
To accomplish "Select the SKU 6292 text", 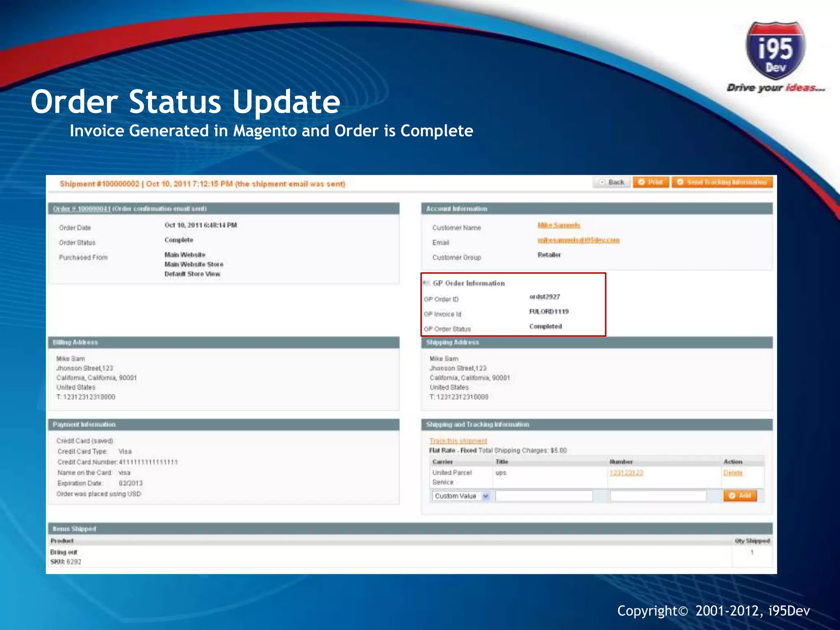I will [x=66, y=562].
